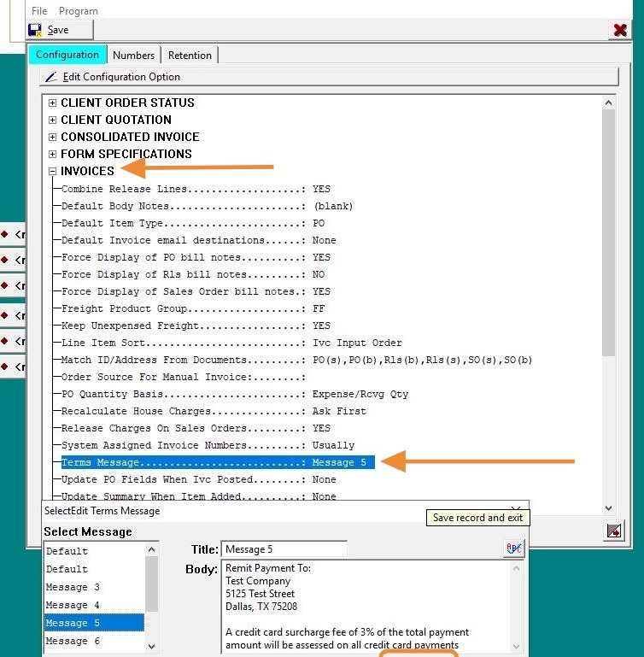Select System Assigned Invoice Numbers option
Screen dimensions: 644x657
(208, 445)
